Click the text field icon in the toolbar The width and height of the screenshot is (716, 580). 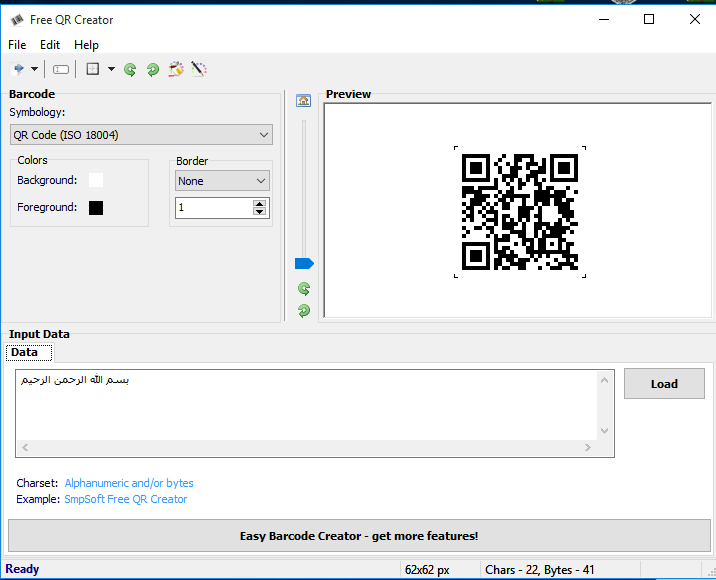tap(61, 69)
